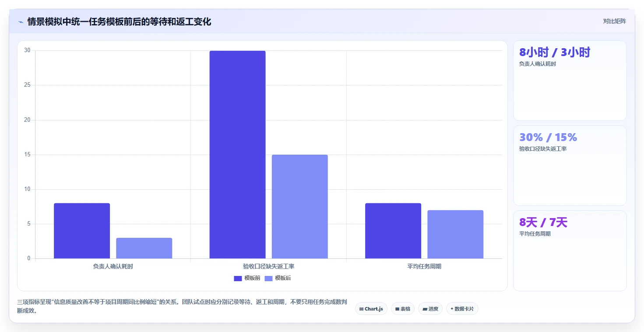Click the 模板前 bar for 负责人确认耗时
Viewport: 644px width, 332px height.
82,231
